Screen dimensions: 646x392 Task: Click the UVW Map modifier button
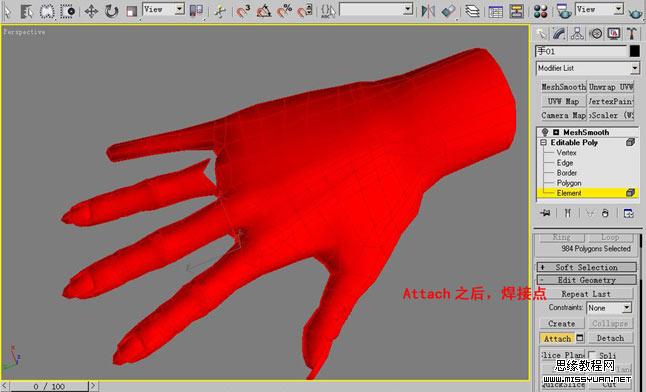(x=563, y=101)
